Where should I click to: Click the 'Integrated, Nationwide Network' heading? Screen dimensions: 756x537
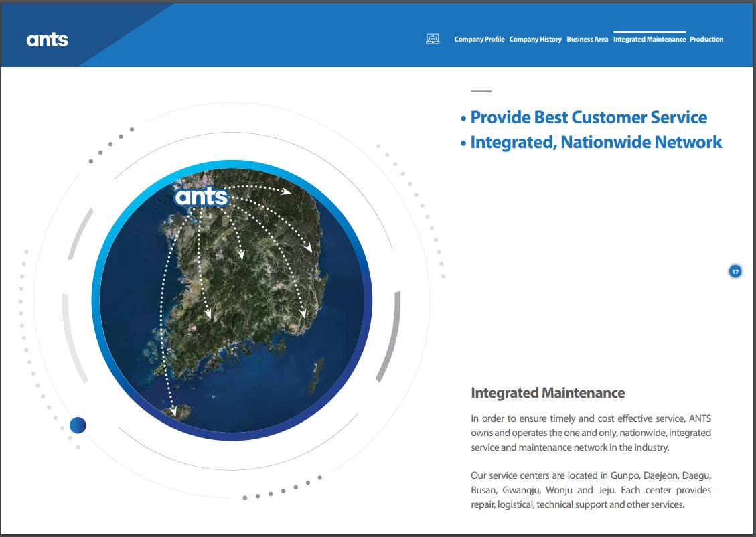(596, 142)
